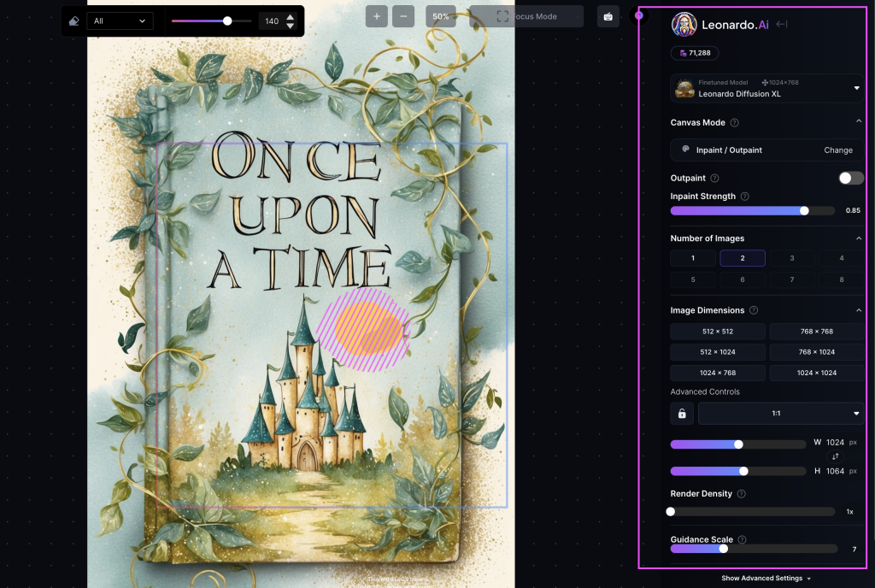Open Inpaint Strength info tooltip icon
This screenshot has width=875, height=588.
click(745, 197)
